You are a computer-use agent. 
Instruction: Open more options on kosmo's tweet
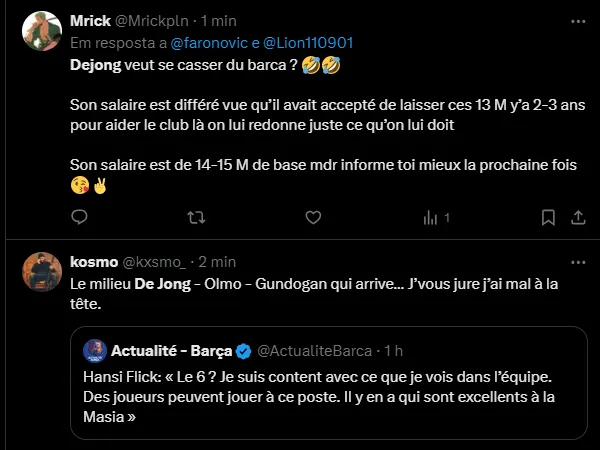[577, 261]
